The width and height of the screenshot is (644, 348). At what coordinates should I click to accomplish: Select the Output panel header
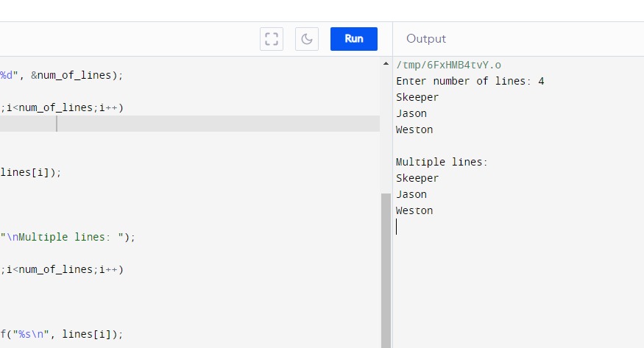[x=426, y=39]
